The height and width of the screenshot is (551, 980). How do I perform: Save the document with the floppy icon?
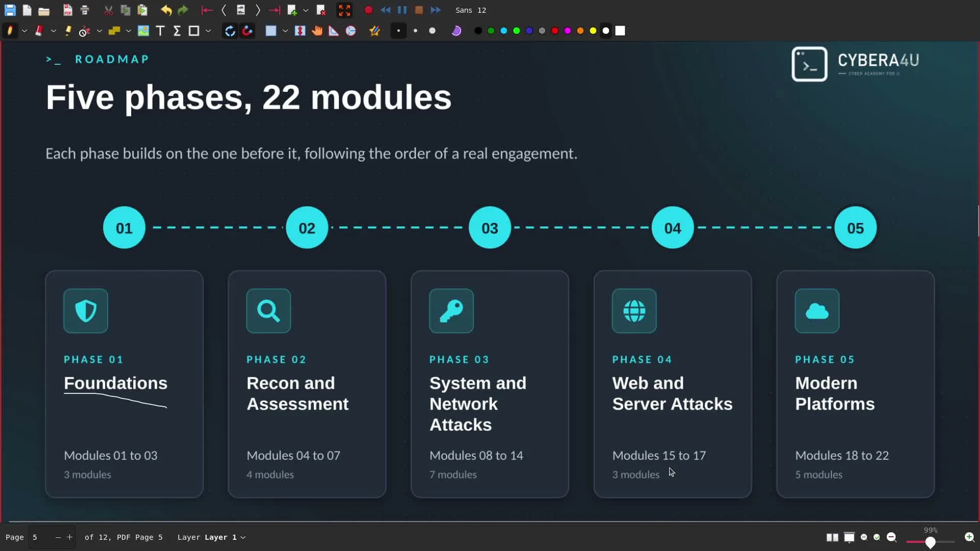click(x=10, y=10)
